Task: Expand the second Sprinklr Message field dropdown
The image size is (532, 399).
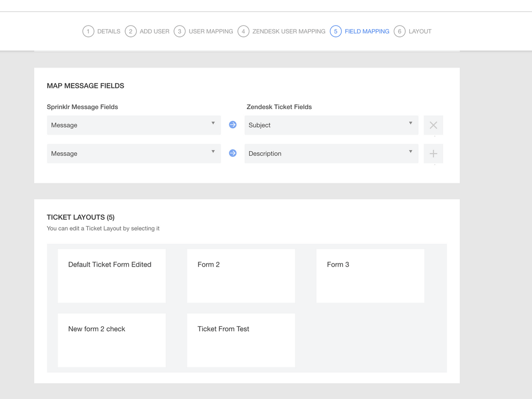Action: pos(134,154)
